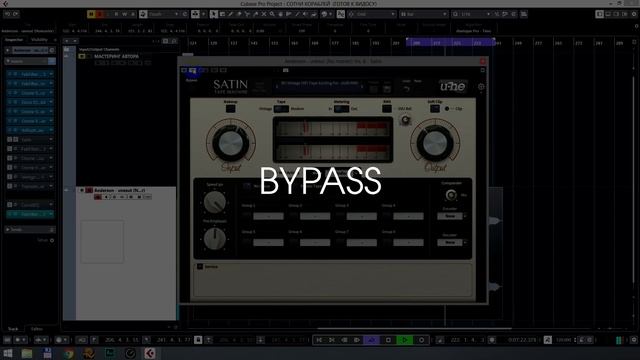Click the Pre-Emphasis knob
The width and height of the screenshot is (640, 360).
tap(215, 238)
